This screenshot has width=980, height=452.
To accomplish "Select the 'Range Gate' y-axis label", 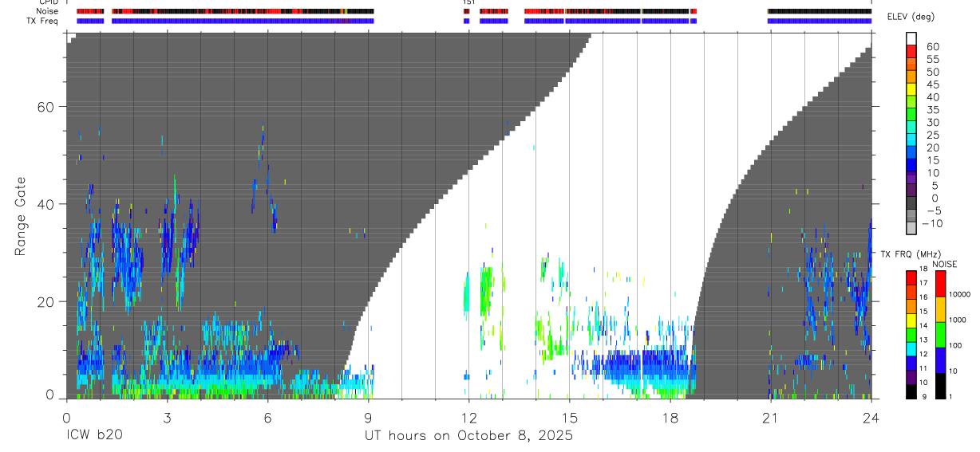I will click(x=20, y=217).
